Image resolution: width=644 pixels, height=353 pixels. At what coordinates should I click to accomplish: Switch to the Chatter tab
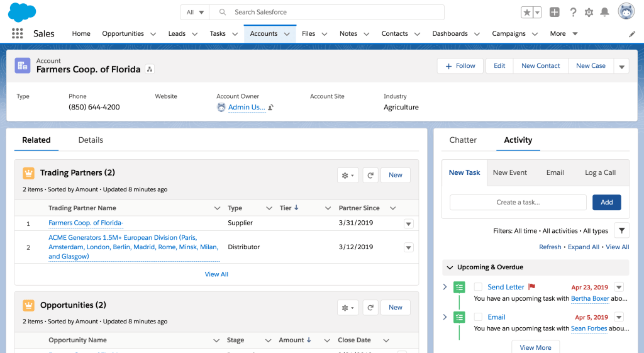click(x=463, y=140)
